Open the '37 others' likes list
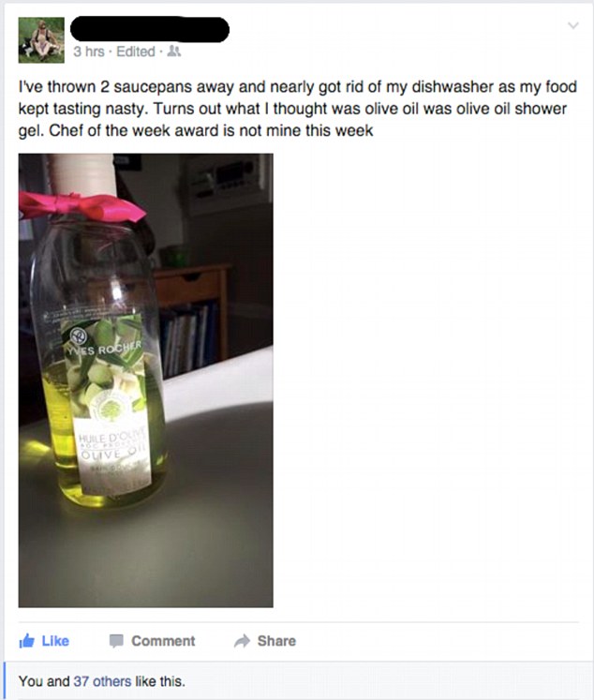Viewport: 594px width, 700px height. [x=102, y=681]
